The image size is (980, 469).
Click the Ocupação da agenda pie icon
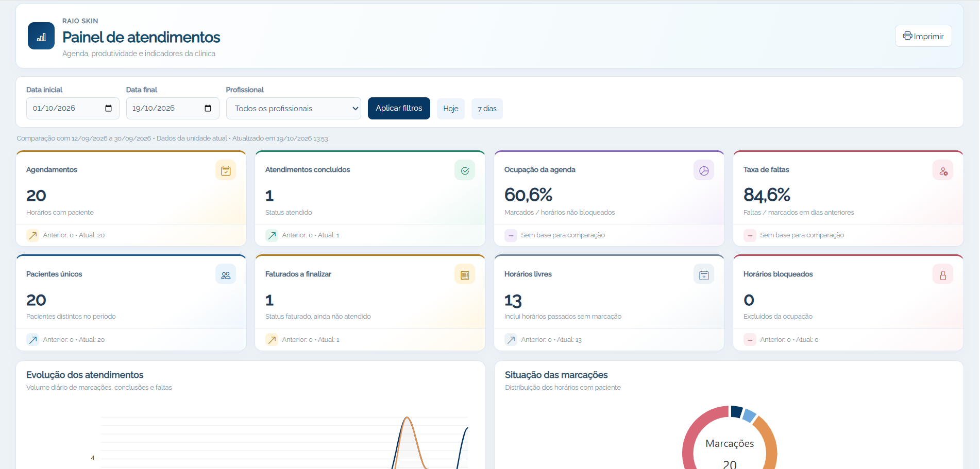(704, 170)
